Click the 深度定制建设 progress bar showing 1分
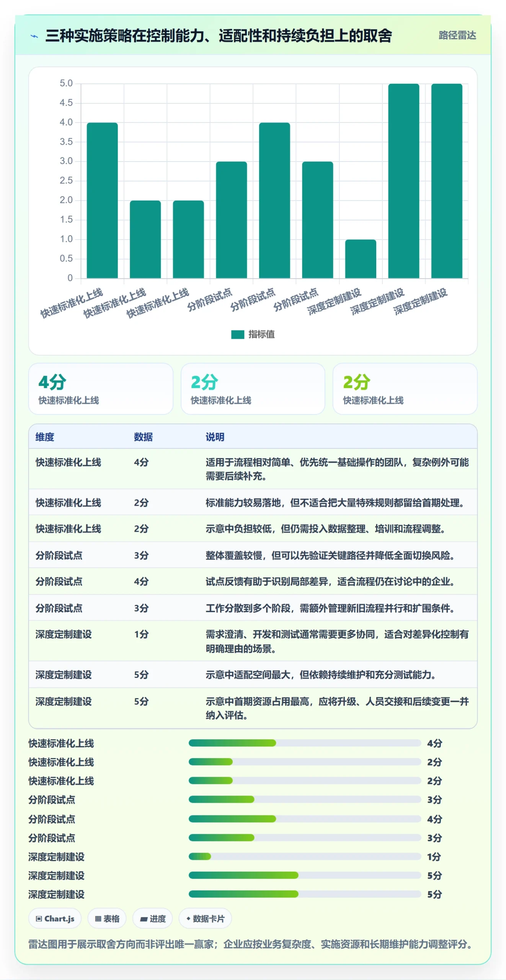506x980 pixels. [305, 856]
